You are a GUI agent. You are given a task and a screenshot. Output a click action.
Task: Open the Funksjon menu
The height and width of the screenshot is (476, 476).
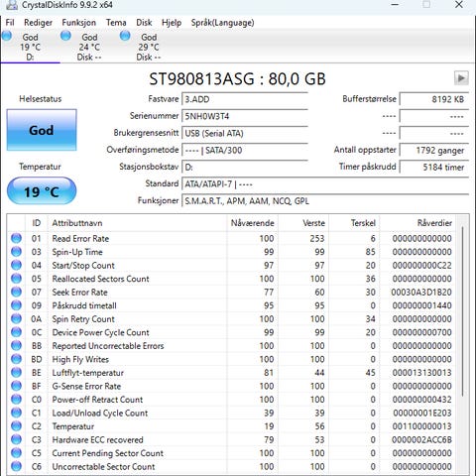tap(79, 23)
